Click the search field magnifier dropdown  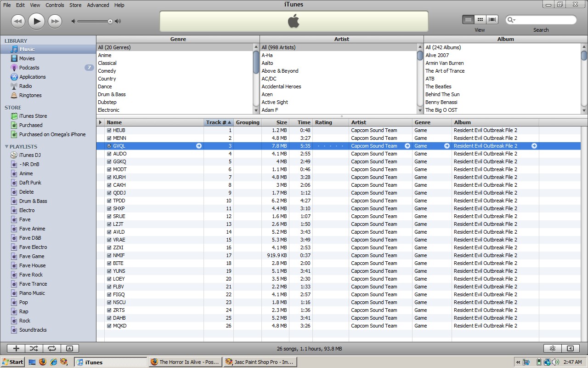[x=511, y=20]
